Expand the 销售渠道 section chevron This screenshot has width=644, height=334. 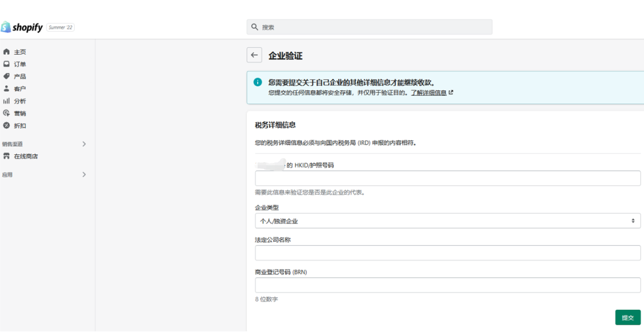84,144
